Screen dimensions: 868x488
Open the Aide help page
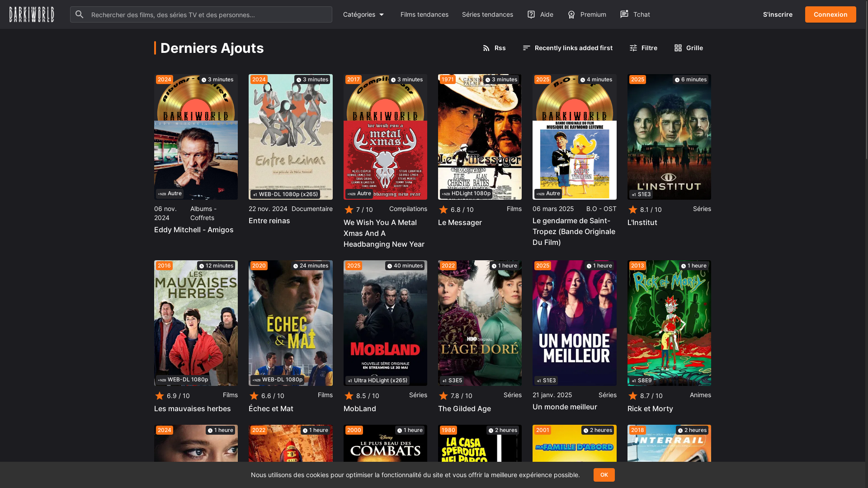pyautogui.click(x=540, y=14)
